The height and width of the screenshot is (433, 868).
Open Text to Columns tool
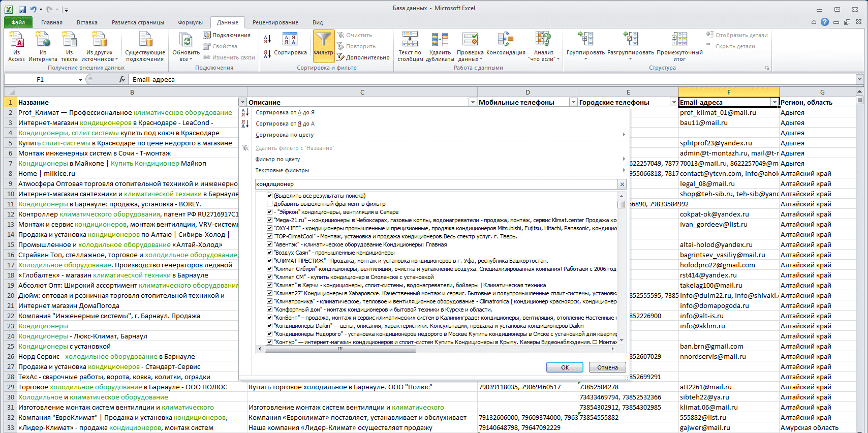click(410, 46)
